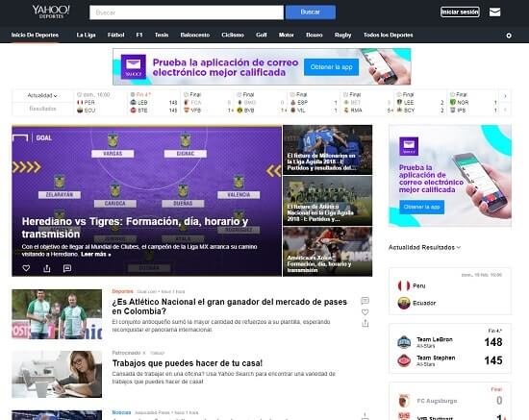Click the Yahoo Mail app icon in banner
Screen dimensions: 529x420
(134, 66)
